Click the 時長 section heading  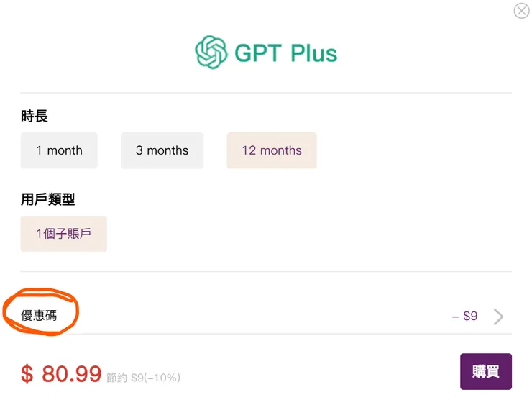click(x=35, y=117)
